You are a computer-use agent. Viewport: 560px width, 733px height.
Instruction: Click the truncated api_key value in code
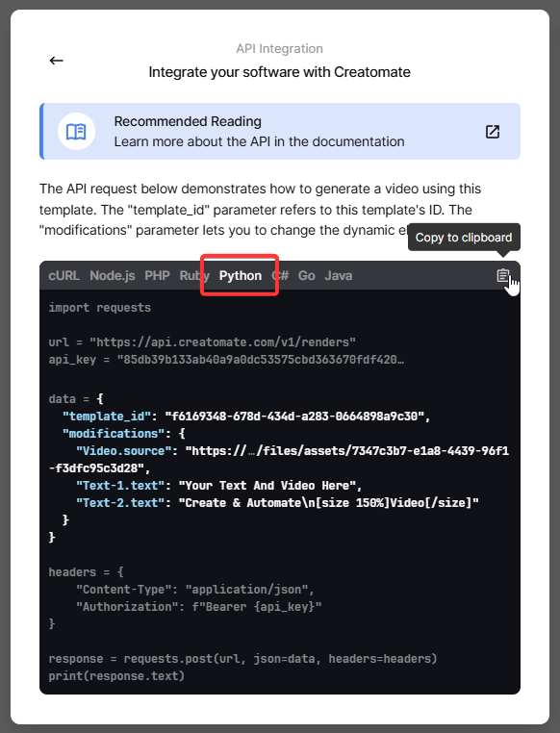pos(261,360)
